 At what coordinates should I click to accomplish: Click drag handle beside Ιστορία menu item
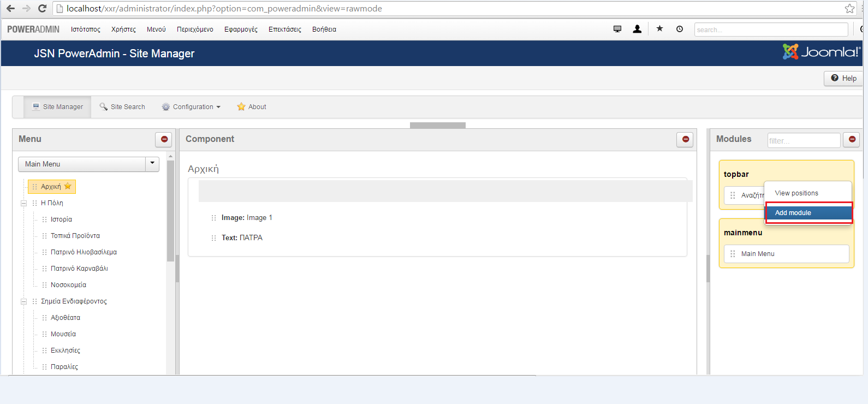point(44,219)
